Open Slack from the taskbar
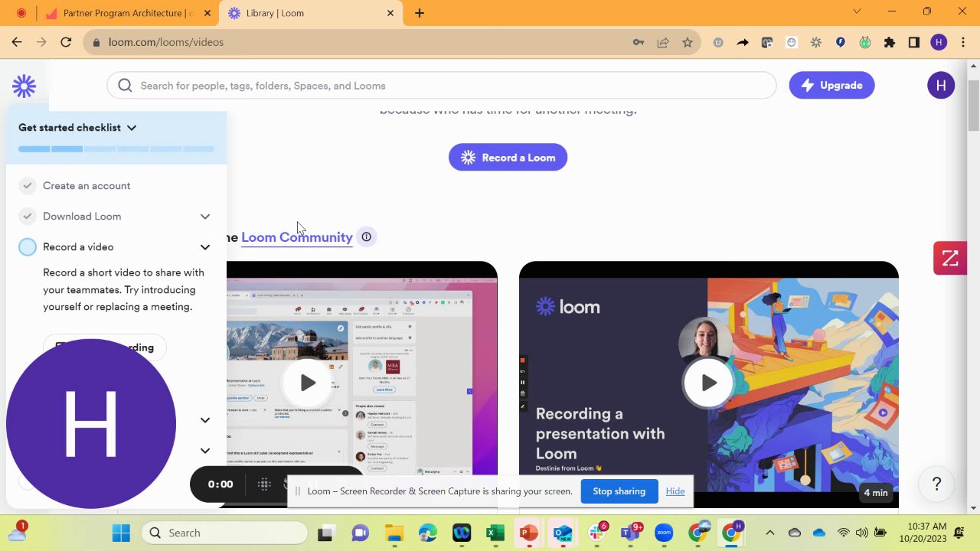 [596, 533]
